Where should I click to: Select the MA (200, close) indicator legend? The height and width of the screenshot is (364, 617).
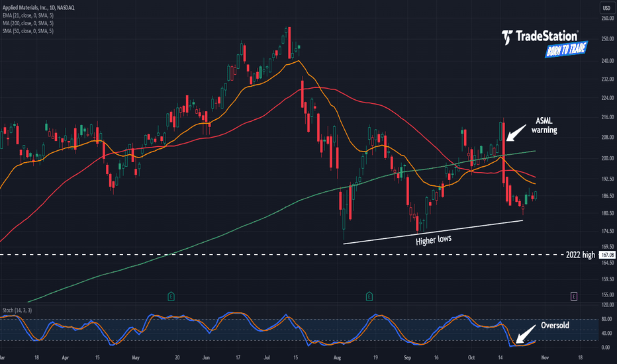click(x=28, y=23)
